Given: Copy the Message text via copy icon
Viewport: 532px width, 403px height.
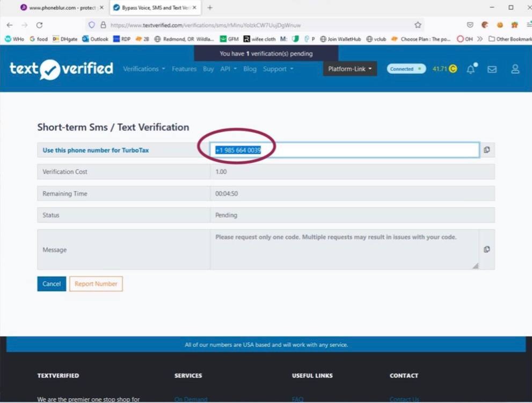Looking at the screenshot, I should click(x=487, y=249).
